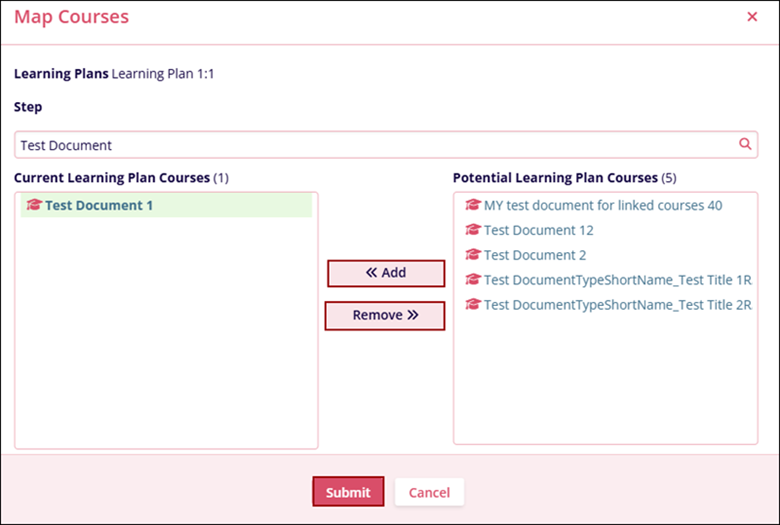The image size is (780, 525).
Task: Choose Test Document 2 from potential courses
Action: (x=534, y=255)
